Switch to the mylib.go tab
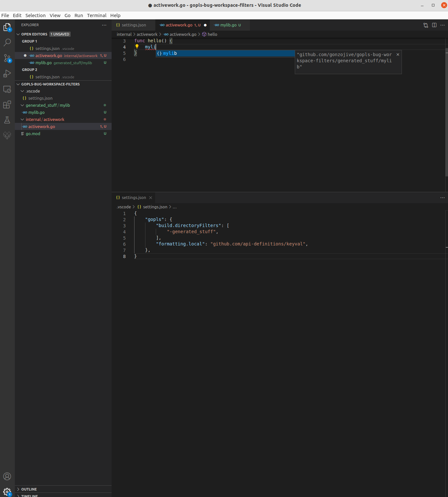Image resolution: width=448 pixels, height=497 pixels. pos(230,25)
